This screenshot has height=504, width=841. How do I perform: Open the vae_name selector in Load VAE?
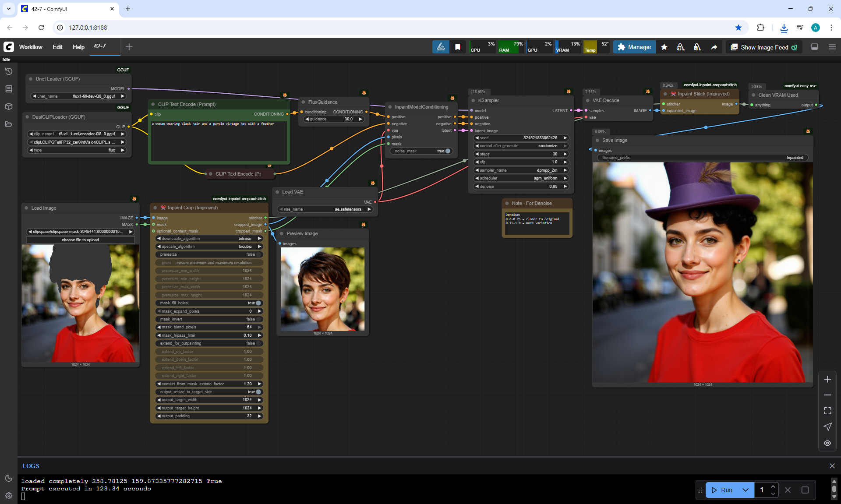325,209
